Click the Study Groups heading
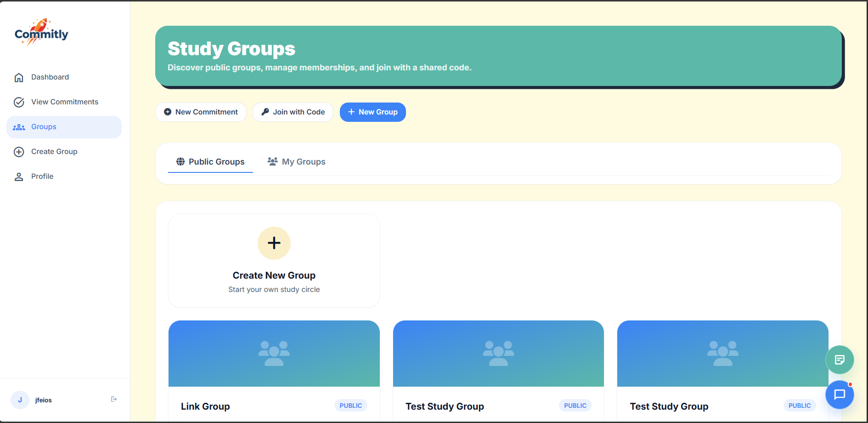 tap(231, 49)
